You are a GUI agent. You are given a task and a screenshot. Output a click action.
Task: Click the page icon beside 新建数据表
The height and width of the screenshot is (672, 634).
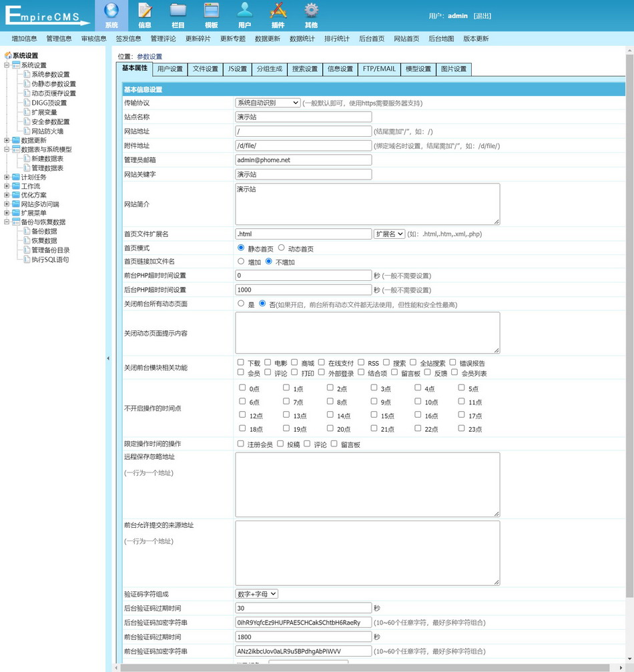pyautogui.click(x=27, y=159)
